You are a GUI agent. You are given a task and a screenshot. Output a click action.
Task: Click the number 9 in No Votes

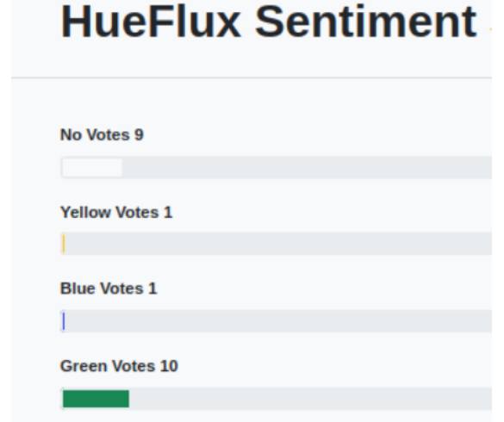point(139,134)
